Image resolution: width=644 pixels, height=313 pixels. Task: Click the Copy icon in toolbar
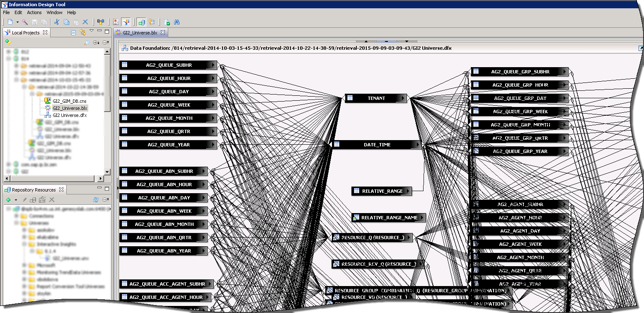(67, 22)
